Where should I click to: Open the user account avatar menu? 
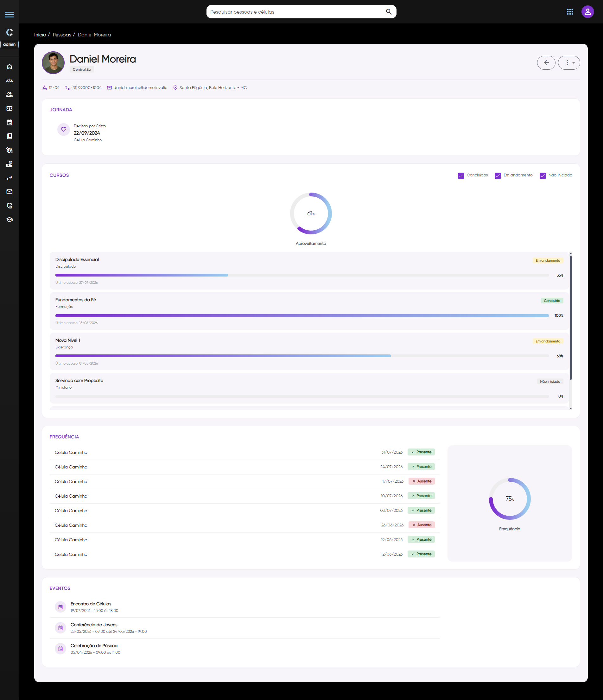(x=587, y=12)
